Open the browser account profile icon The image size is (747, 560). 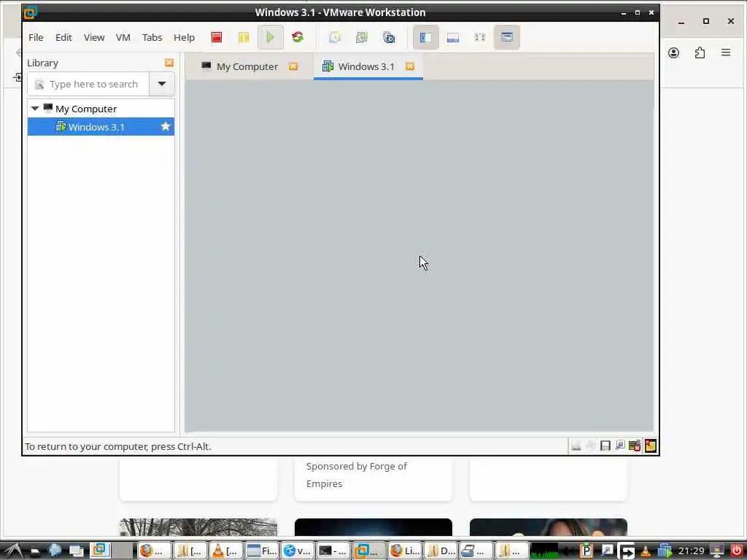point(673,52)
